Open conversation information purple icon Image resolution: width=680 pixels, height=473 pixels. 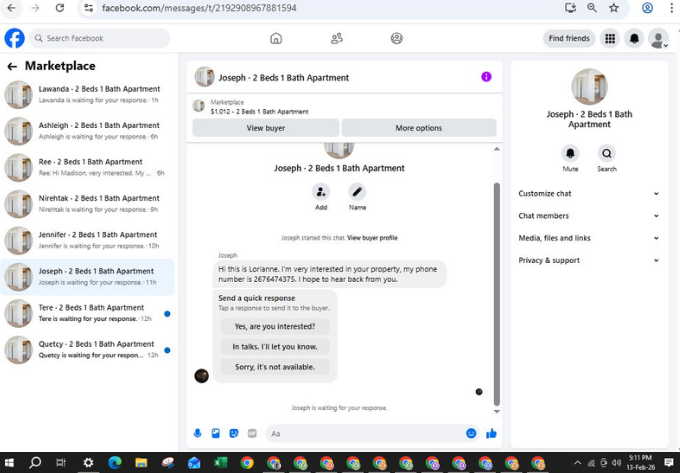tap(486, 77)
